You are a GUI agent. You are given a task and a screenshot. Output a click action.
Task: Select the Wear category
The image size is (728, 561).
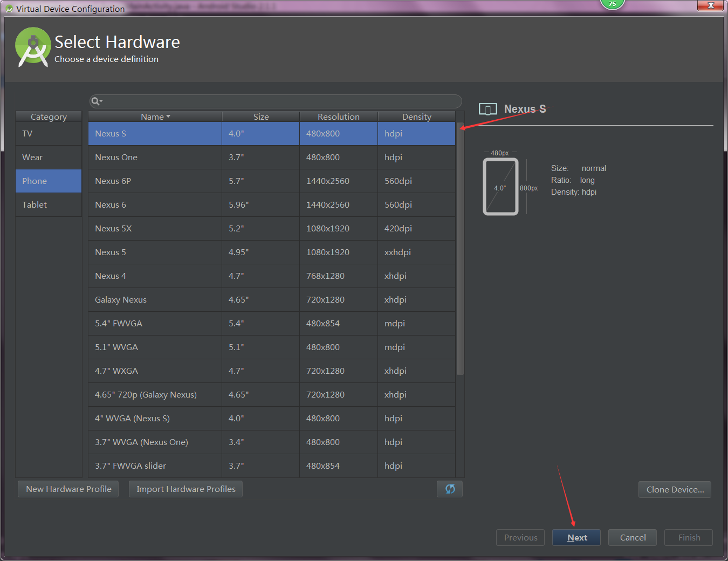(49, 158)
